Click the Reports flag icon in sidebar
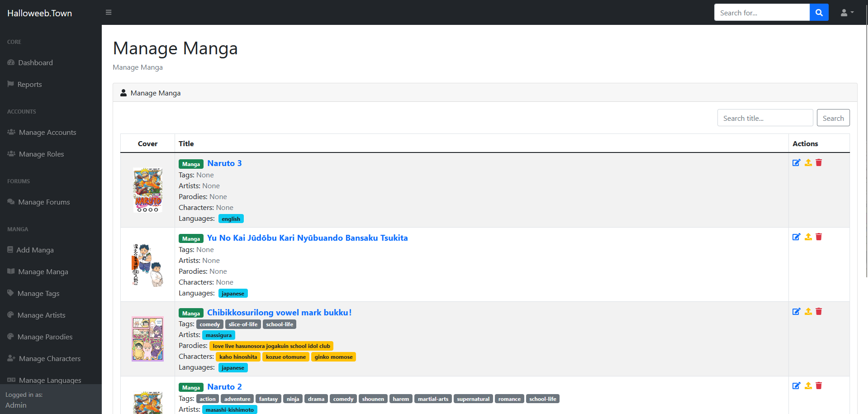Image resolution: width=868 pixels, height=414 pixels. tap(10, 84)
